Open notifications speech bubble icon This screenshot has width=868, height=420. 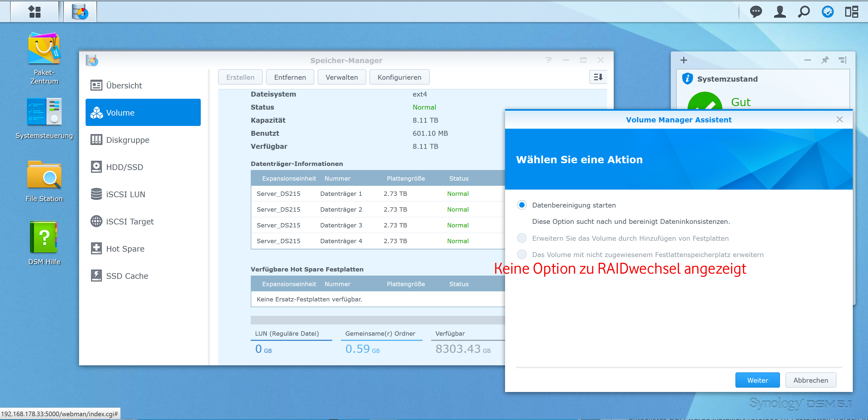click(x=756, y=12)
